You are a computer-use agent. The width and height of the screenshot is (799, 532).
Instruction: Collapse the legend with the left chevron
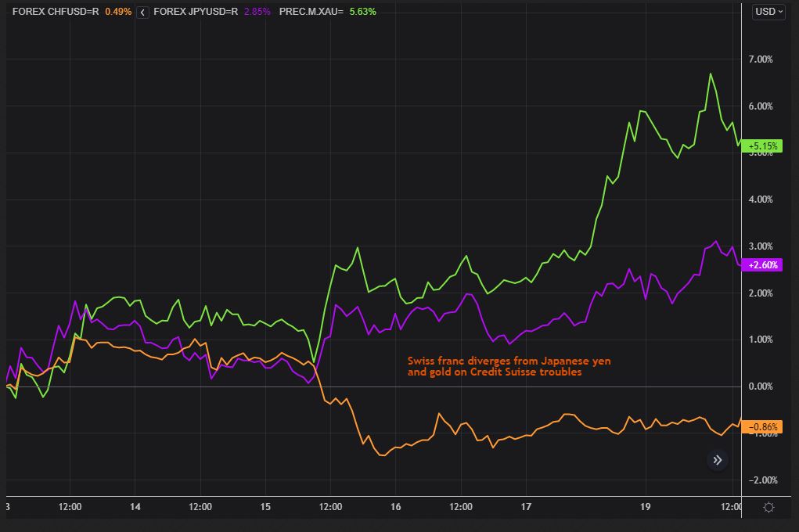pos(142,13)
